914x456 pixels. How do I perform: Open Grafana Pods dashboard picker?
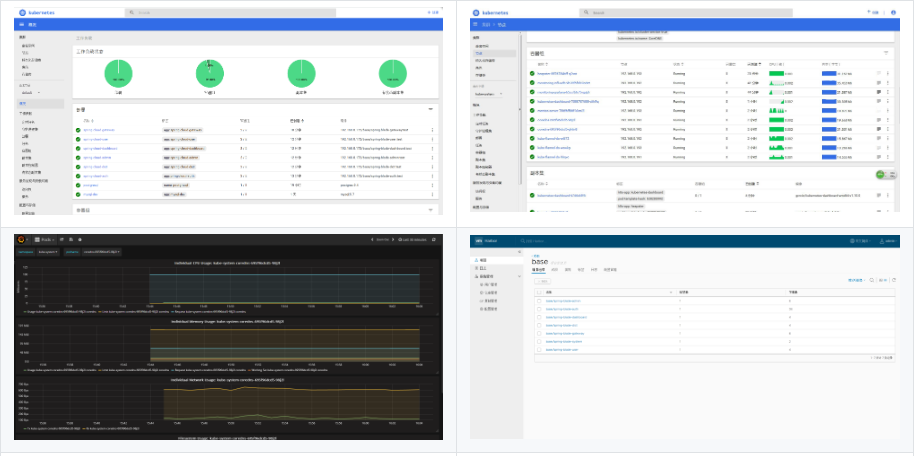(x=44, y=240)
